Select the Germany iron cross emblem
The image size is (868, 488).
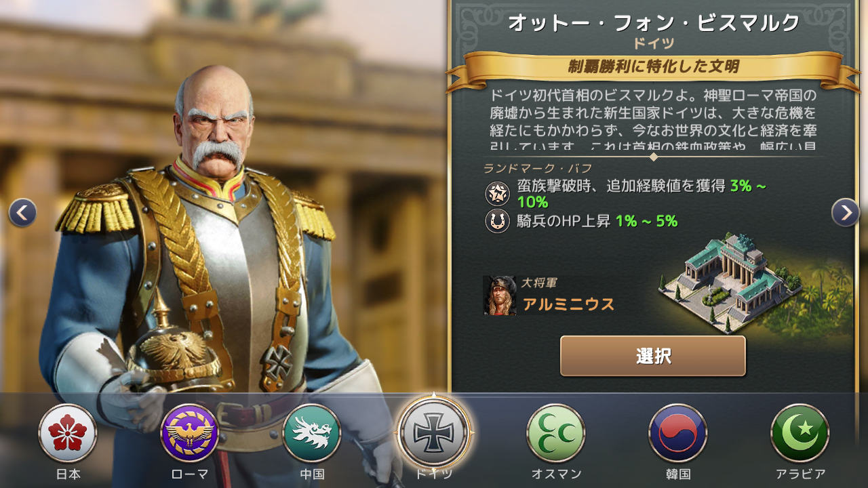pyautogui.click(x=434, y=432)
